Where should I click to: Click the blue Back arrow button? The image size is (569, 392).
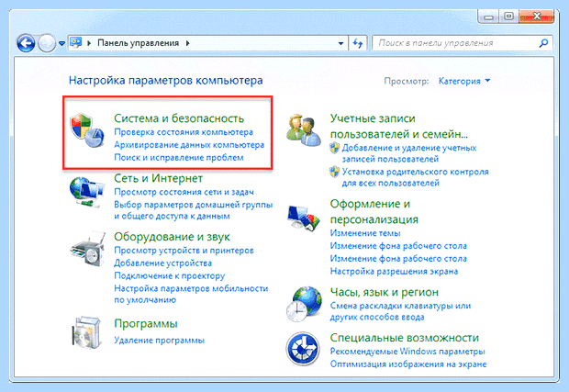pos(26,43)
